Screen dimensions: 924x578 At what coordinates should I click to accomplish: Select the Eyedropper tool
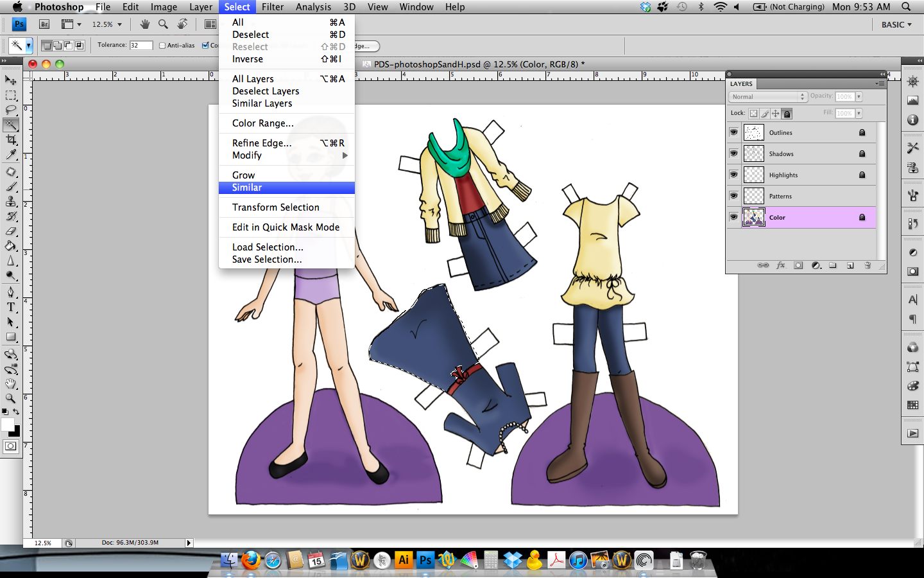tap(11, 155)
